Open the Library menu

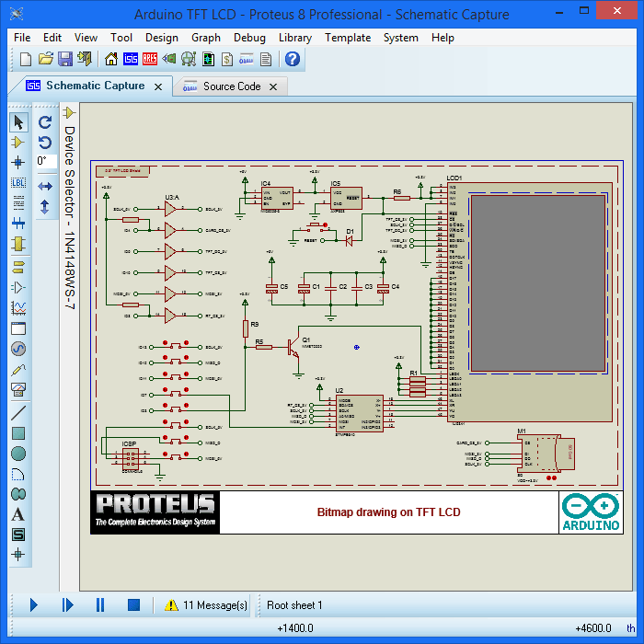294,38
